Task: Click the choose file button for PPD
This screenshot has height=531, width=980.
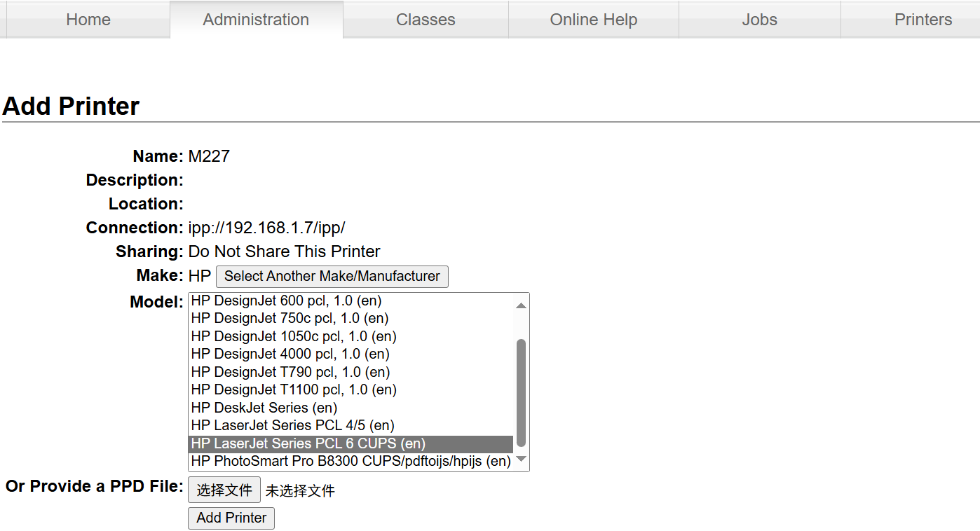Action: (224, 490)
